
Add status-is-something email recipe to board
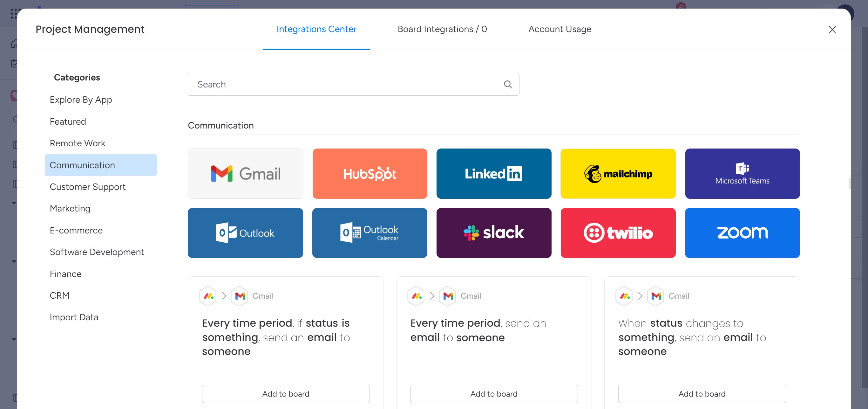[286, 394]
